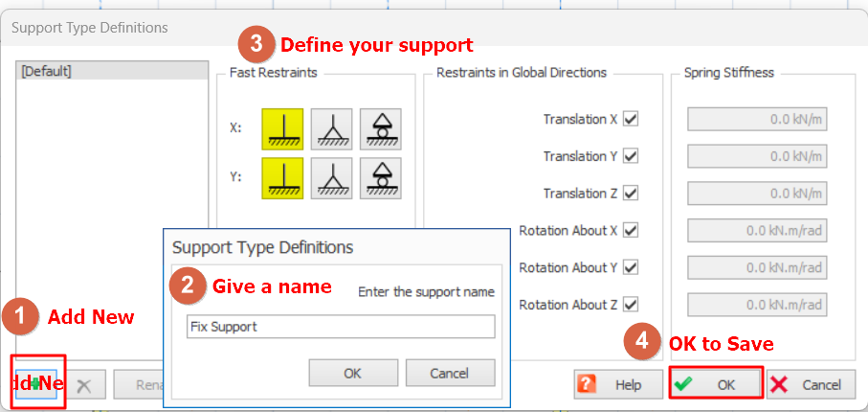The width and height of the screenshot is (868, 412).
Task: Uncheck the Rotation About Z checkbox
Action: pyautogui.click(x=631, y=305)
